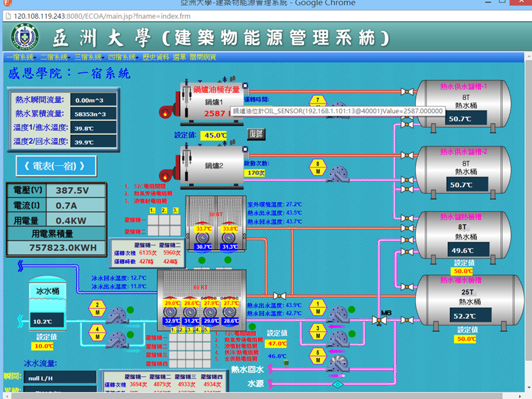
Task: Open the 〈電表(一宿)〉 meter button
Action: click(x=56, y=166)
